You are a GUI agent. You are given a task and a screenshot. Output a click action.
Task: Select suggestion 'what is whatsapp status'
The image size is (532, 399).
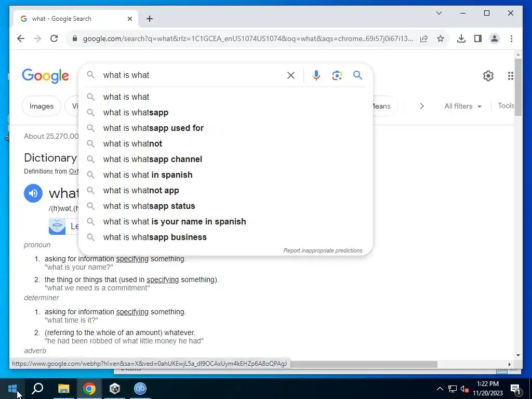(x=225, y=206)
